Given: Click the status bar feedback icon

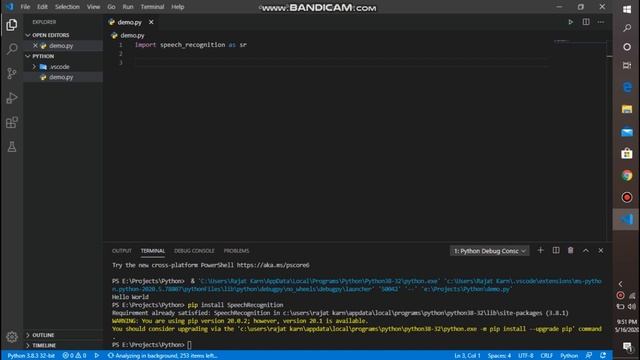Looking at the screenshot, I should (x=589, y=356).
